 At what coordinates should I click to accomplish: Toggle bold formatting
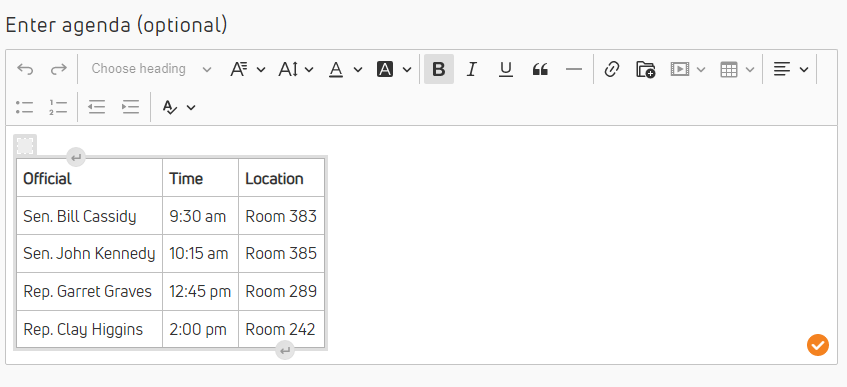pos(439,69)
